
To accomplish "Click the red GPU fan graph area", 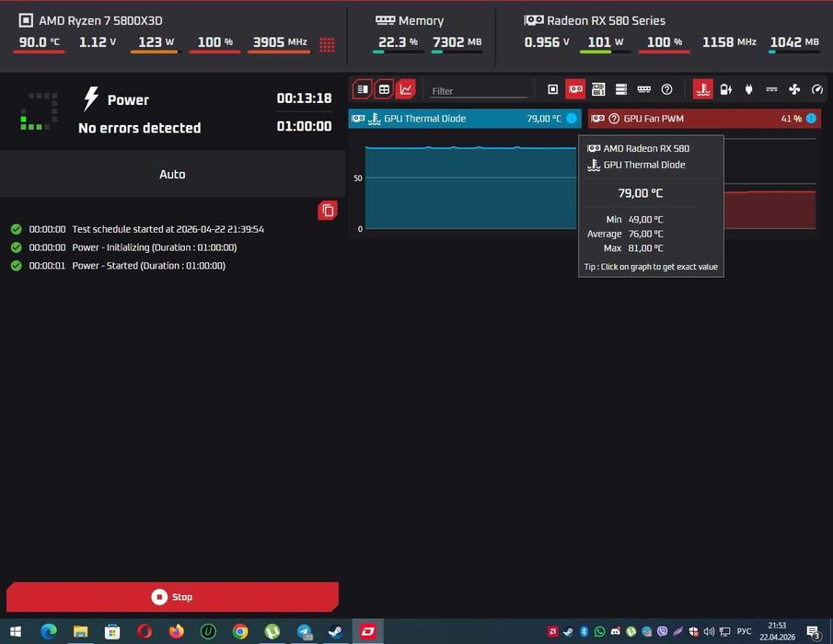I will point(769,210).
